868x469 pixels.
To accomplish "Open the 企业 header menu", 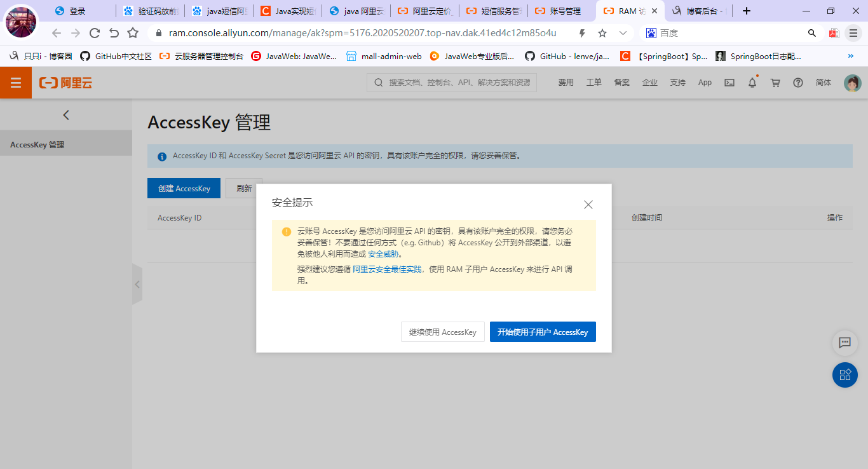I will [649, 83].
